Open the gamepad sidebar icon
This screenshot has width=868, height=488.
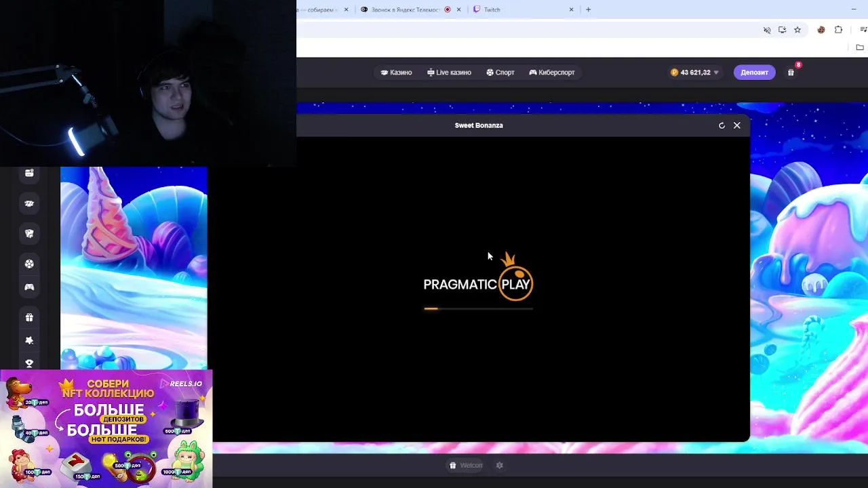pyautogui.click(x=29, y=287)
